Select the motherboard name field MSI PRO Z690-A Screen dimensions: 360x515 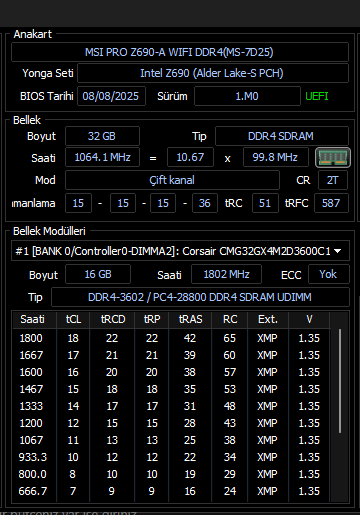(180, 52)
